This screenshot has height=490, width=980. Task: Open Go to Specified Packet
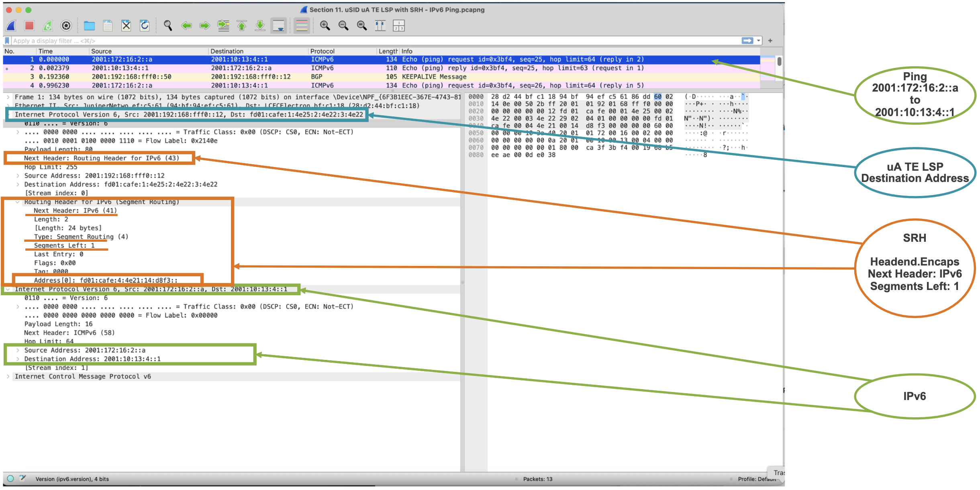click(x=223, y=26)
